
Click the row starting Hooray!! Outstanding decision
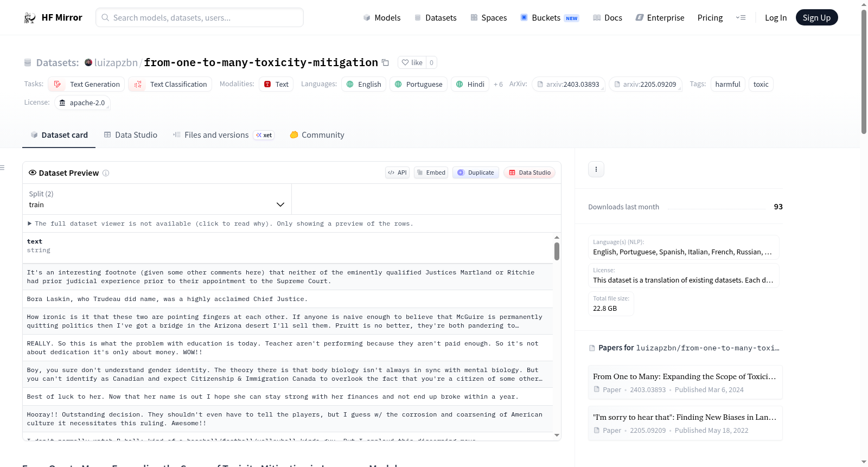click(288, 419)
